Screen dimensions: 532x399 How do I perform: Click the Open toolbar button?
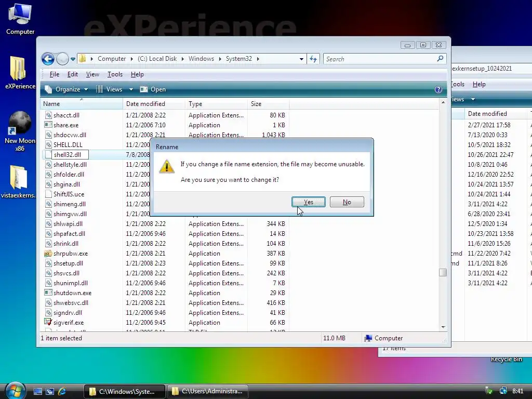pyautogui.click(x=153, y=89)
